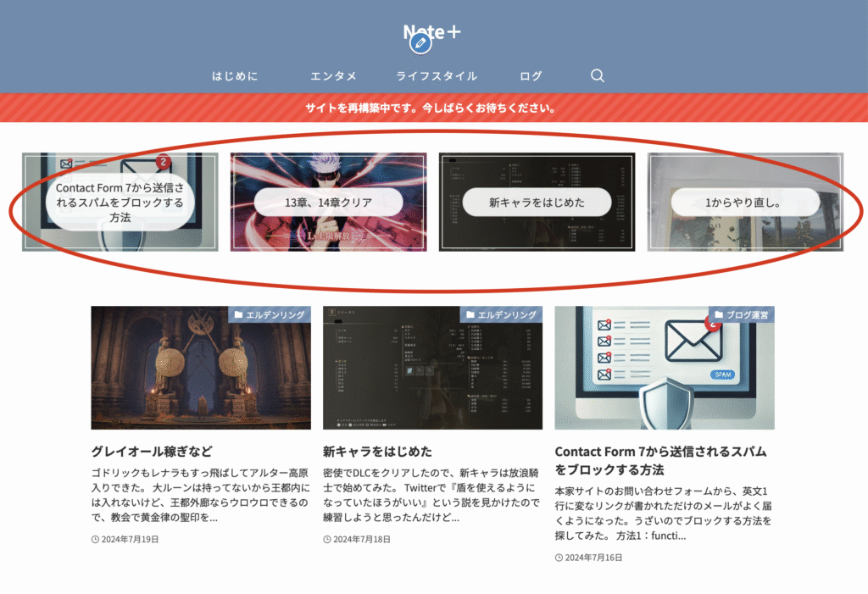The width and height of the screenshot is (868, 594).
Task: Click date 2024年7月16日
Action: pyautogui.click(x=588, y=558)
